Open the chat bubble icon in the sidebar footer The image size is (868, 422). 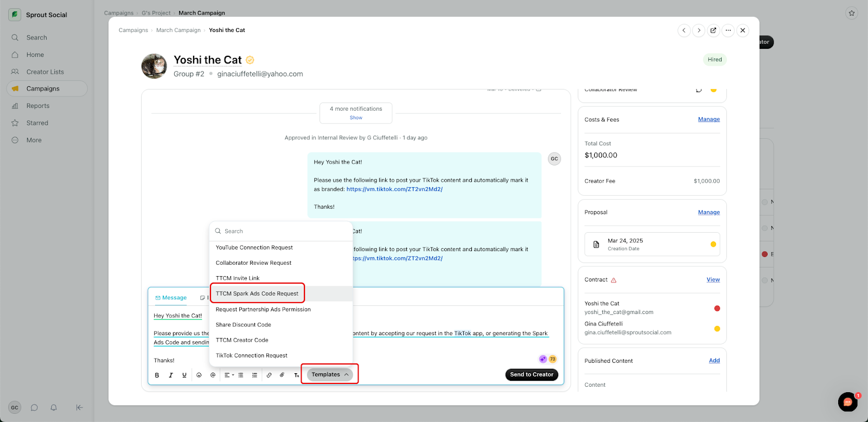pos(34,407)
